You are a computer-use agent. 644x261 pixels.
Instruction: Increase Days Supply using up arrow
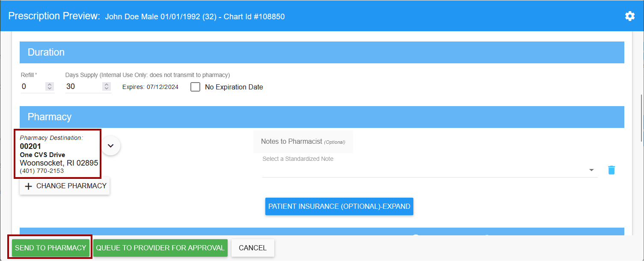[106, 84]
